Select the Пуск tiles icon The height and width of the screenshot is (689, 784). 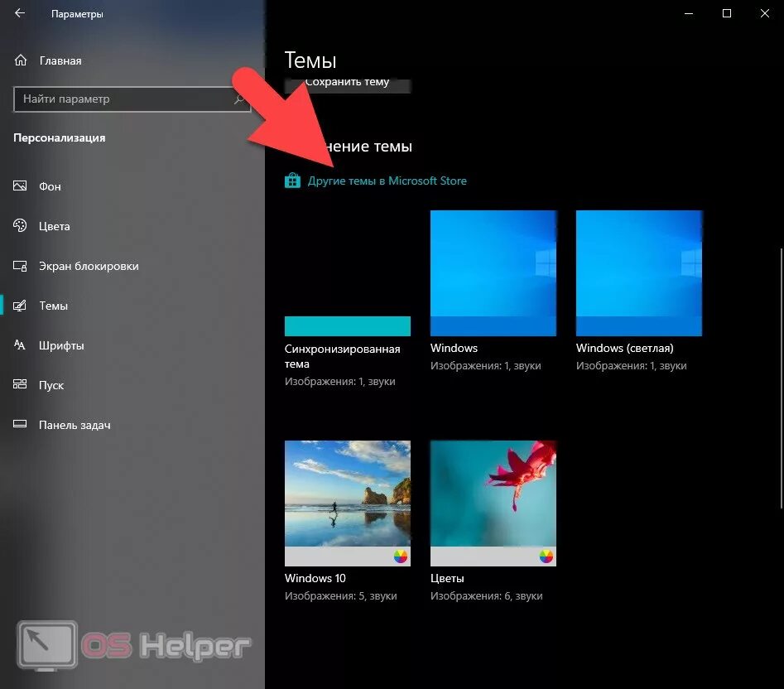[20, 384]
